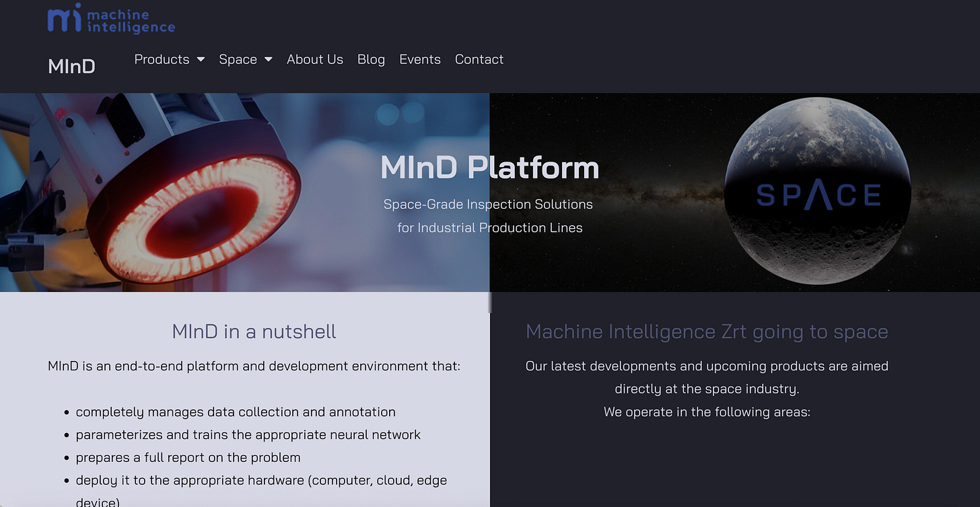Open the Space menu

coord(238,59)
